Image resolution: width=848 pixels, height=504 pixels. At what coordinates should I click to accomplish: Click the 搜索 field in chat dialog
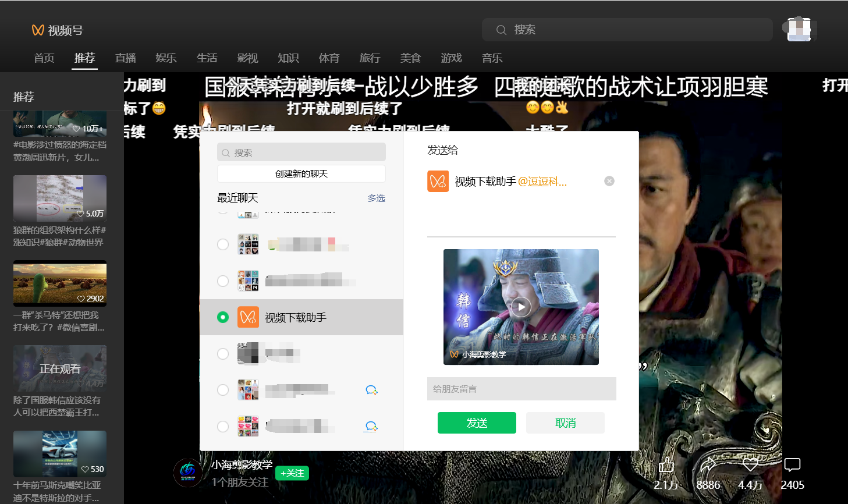coord(301,152)
